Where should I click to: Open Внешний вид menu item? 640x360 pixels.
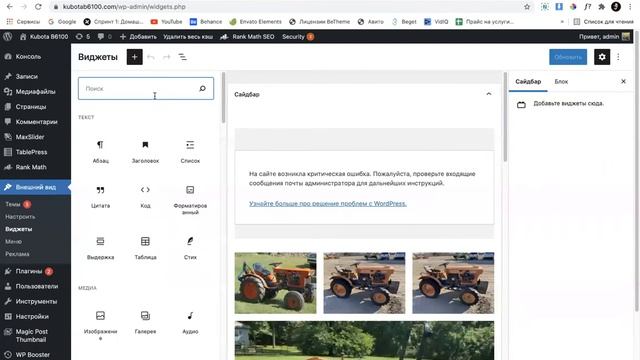36,187
